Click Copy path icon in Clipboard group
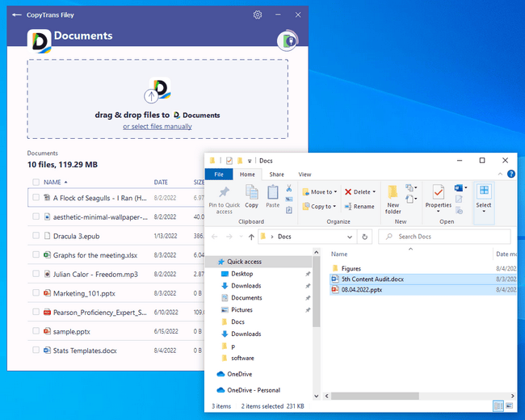This screenshot has width=525, height=420. tap(289, 199)
